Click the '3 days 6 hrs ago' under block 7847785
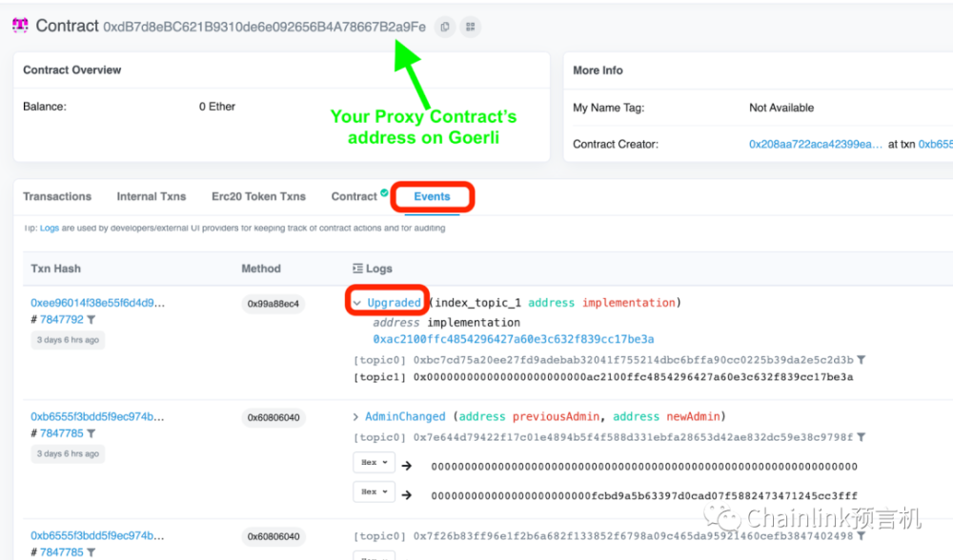The image size is (953, 560). pos(68,453)
